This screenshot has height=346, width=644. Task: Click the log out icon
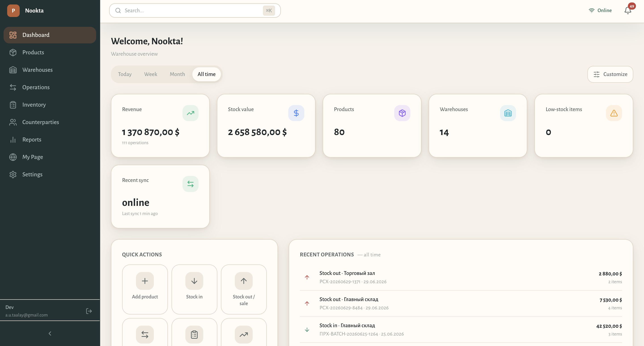click(x=89, y=311)
